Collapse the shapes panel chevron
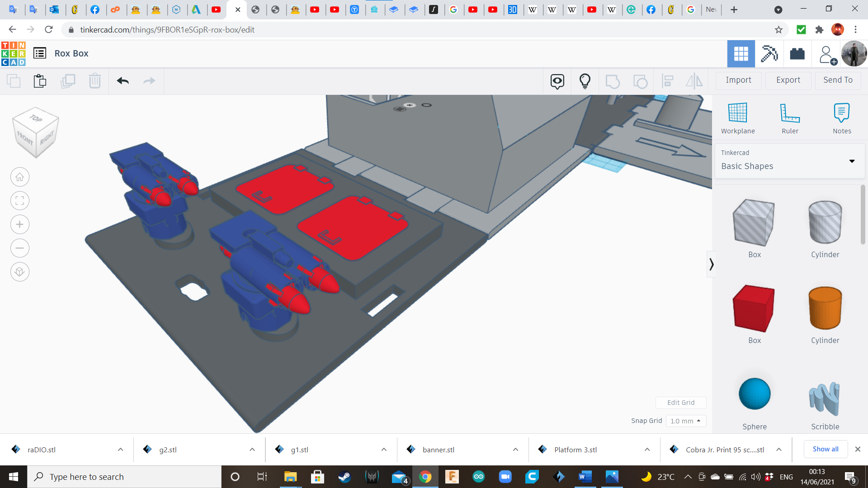This screenshot has width=868, height=488. [x=711, y=264]
